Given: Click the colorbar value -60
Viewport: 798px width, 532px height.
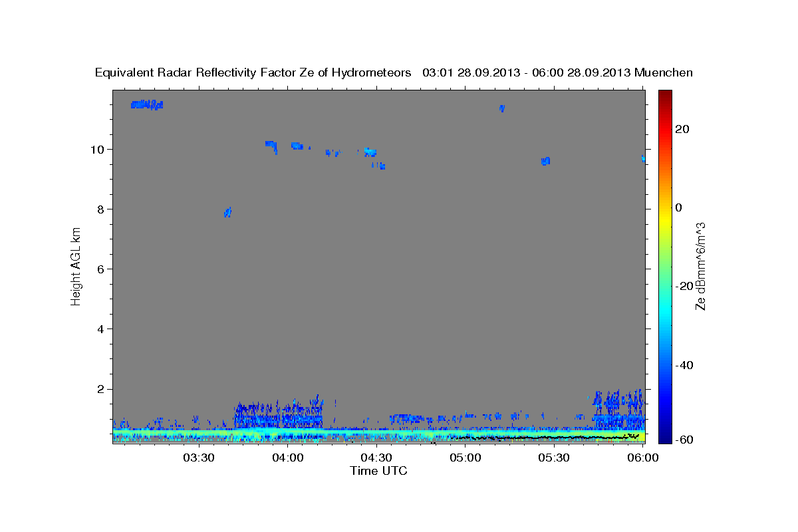Looking at the screenshot, I should coord(684,440).
